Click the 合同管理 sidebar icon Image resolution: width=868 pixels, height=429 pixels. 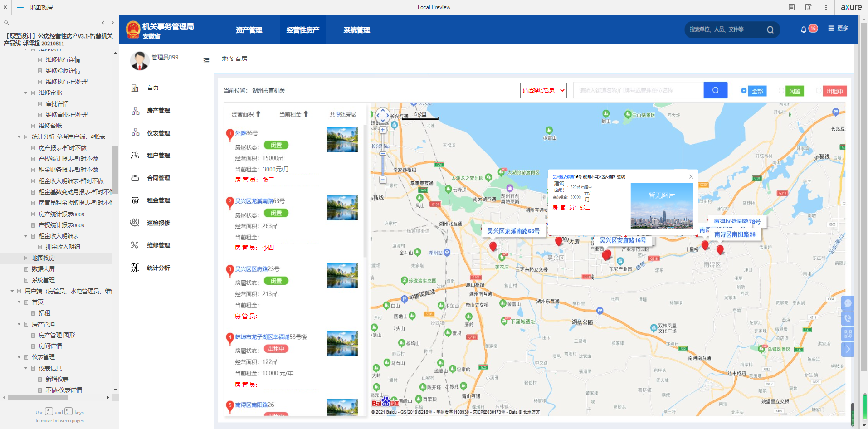click(135, 178)
